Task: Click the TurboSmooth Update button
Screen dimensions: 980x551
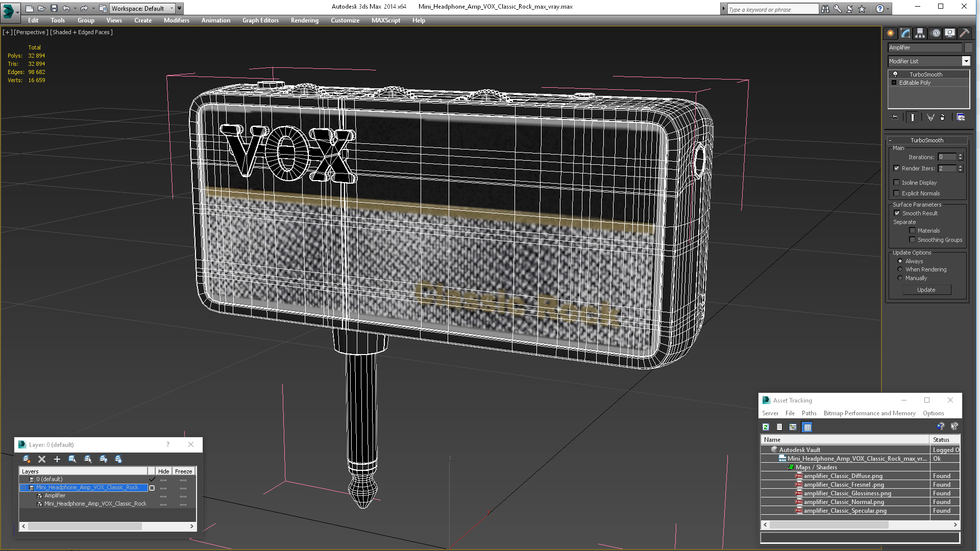Action: 926,290
